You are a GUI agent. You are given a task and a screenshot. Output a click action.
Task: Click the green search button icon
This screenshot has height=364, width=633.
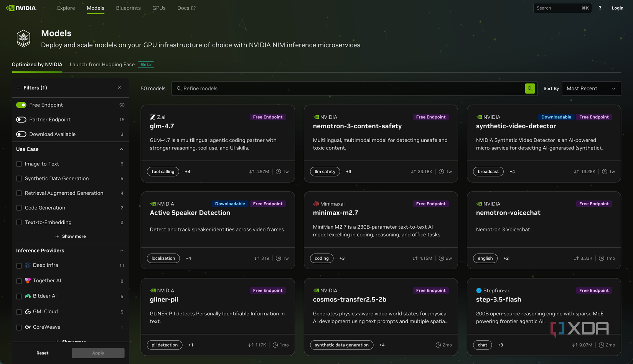tap(530, 89)
